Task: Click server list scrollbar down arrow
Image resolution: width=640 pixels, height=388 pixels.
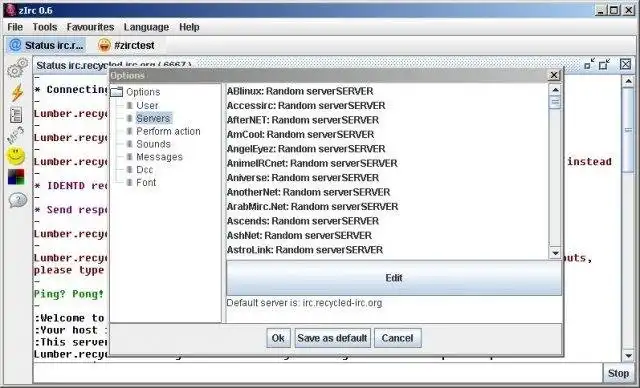Action: 555,253
